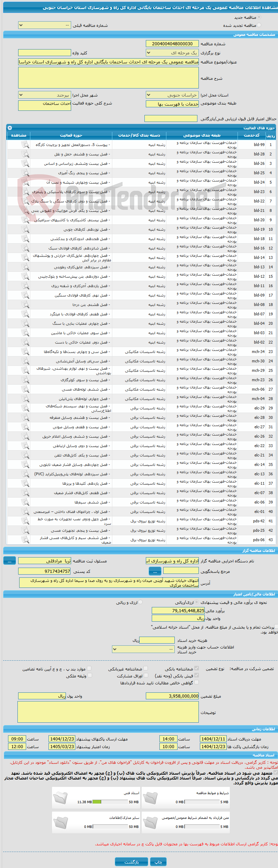
Task: Open view magnifier icon for row bld-14
Action: tap(25, 258)
